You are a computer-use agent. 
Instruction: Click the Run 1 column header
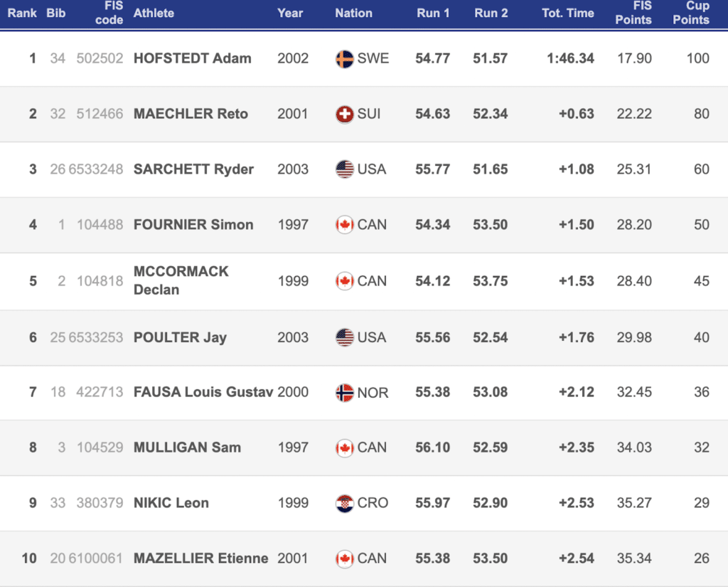[x=432, y=13]
